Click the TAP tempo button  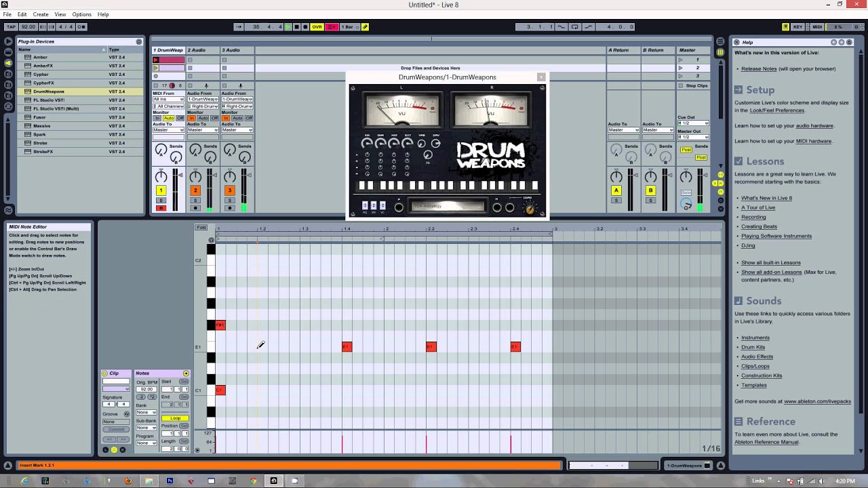coord(11,27)
